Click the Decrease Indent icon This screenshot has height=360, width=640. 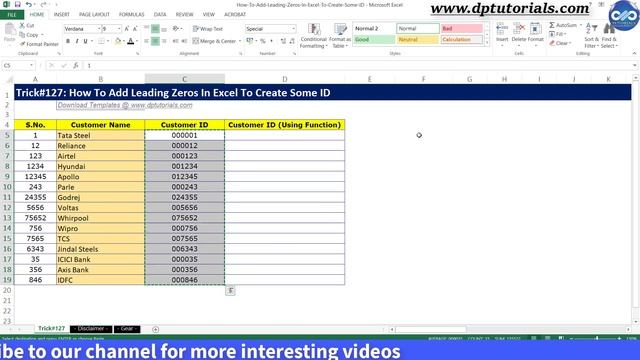(x=176, y=41)
